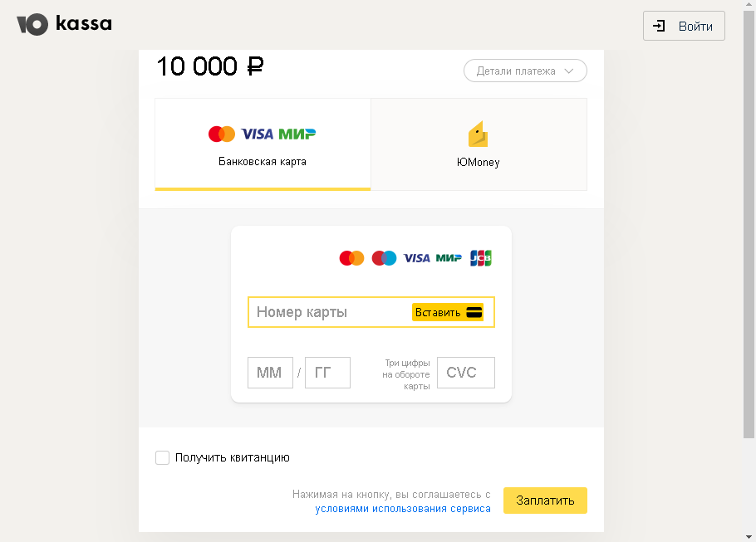Switch to the ЮMoney payment tab
This screenshot has height=542, width=756.
(479, 144)
